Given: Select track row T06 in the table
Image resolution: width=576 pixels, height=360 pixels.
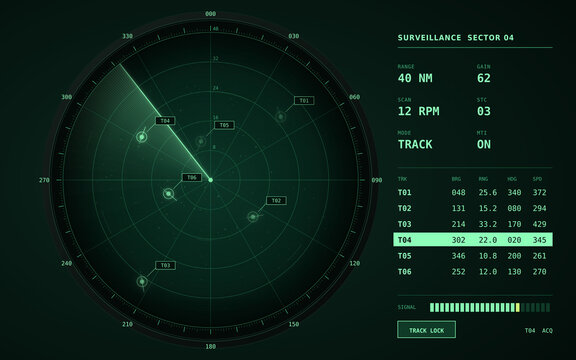Looking at the screenshot, I should pyautogui.click(x=473, y=271).
